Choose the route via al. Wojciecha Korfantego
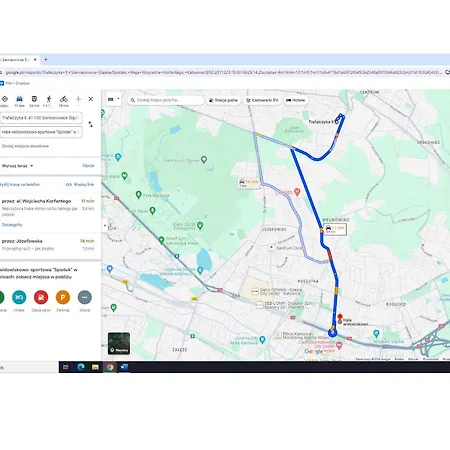Viewport: 450px width, 450px height. (x=50, y=213)
